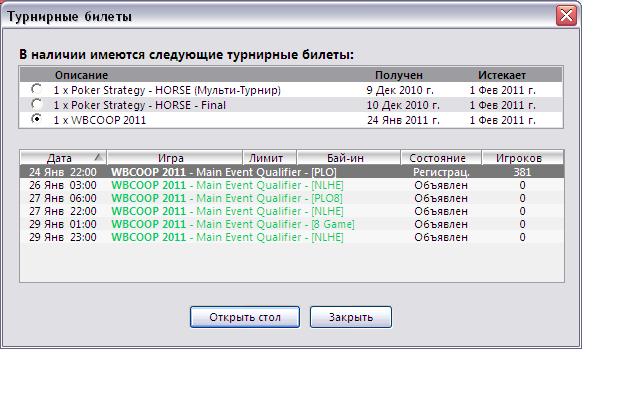The height and width of the screenshot is (400, 640).
Task: Click the Истекает column header
Action: pos(502,75)
